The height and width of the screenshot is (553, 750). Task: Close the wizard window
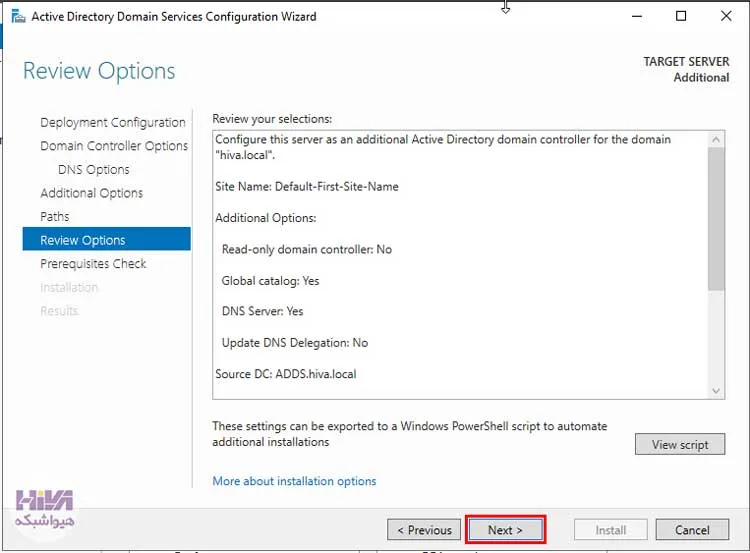(x=726, y=16)
